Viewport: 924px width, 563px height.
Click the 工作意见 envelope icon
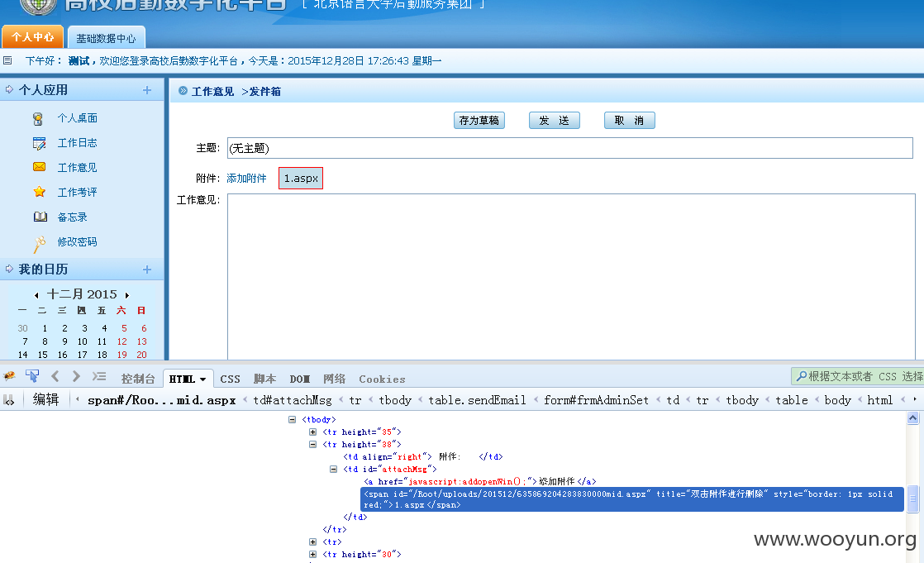point(40,168)
